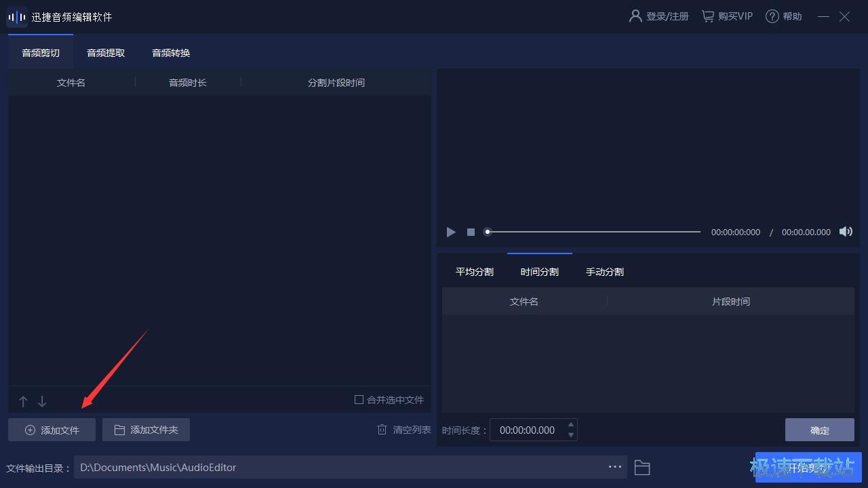Open the output directory browse menu (...)

pos(614,467)
